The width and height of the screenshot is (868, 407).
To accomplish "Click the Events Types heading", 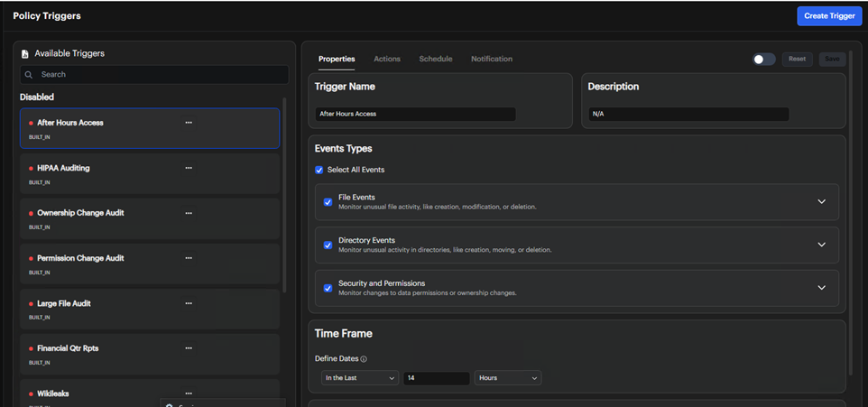I will pyautogui.click(x=343, y=148).
